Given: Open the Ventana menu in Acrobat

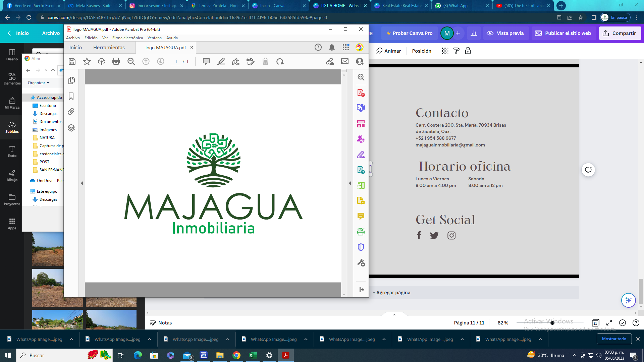Looking at the screenshot, I should 154,38.
